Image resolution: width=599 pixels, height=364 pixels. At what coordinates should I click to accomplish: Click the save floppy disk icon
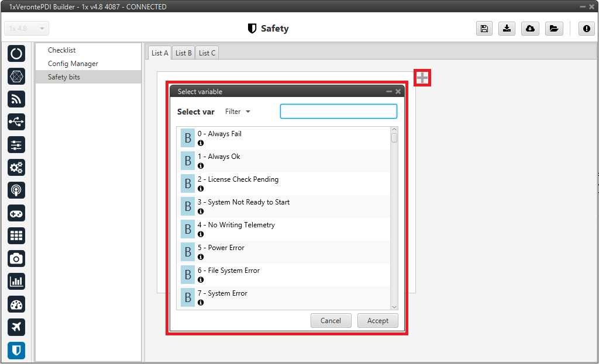pyautogui.click(x=484, y=29)
